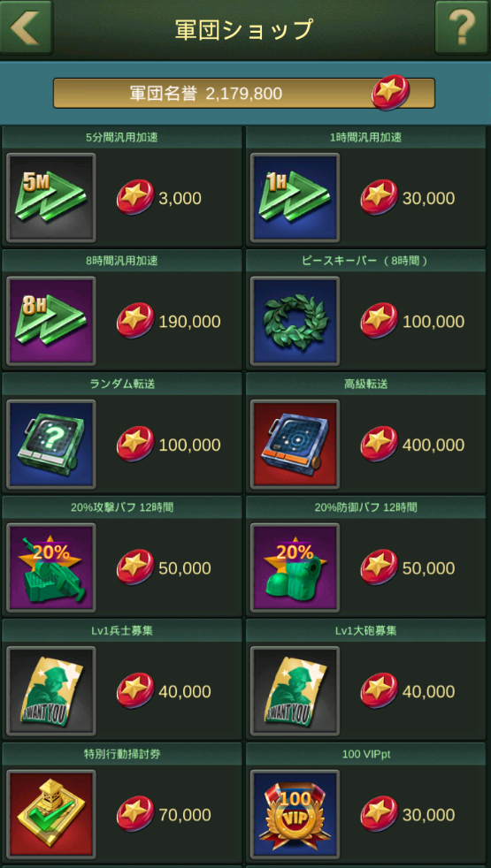Choose the Lv1 cannon recruitment poster

(x=295, y=692)
